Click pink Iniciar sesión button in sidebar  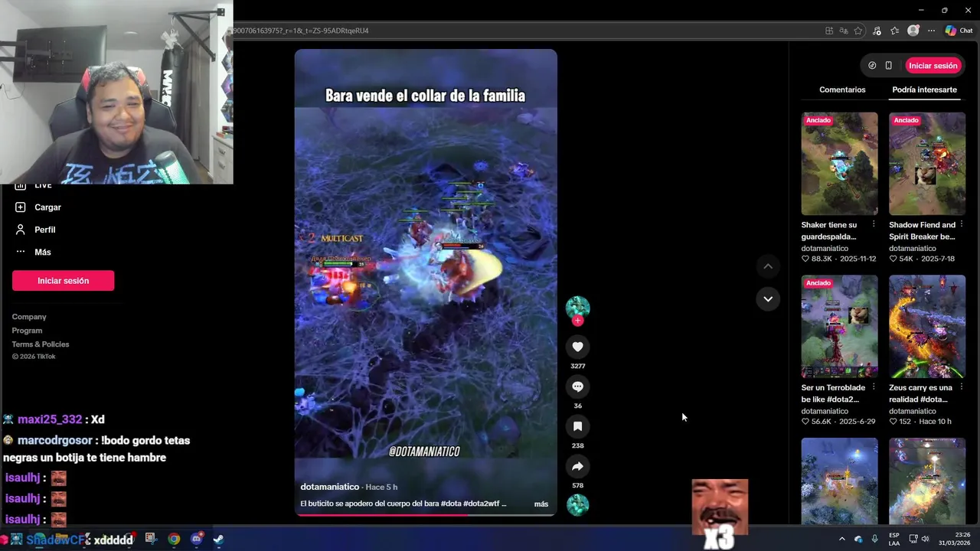(64, 281)
